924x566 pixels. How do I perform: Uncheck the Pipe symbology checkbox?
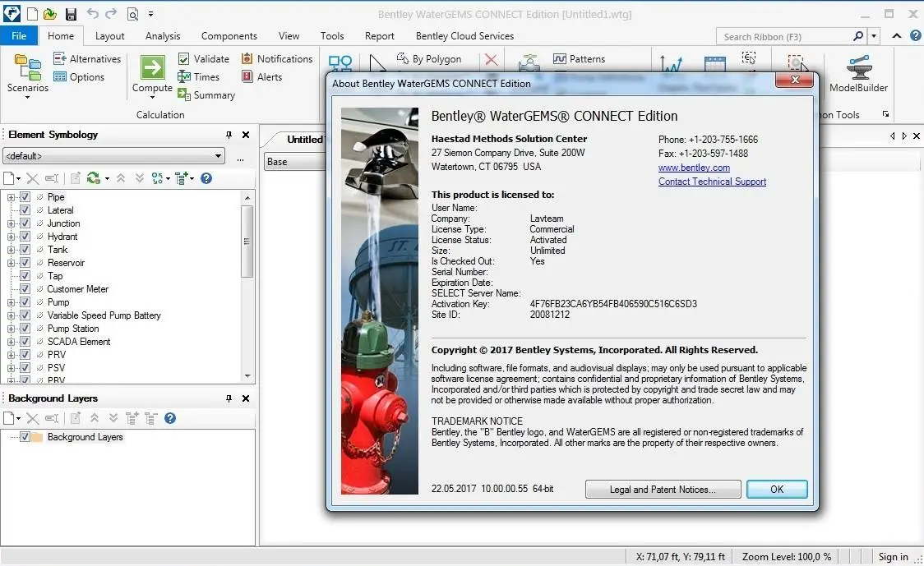click(25, 196)
